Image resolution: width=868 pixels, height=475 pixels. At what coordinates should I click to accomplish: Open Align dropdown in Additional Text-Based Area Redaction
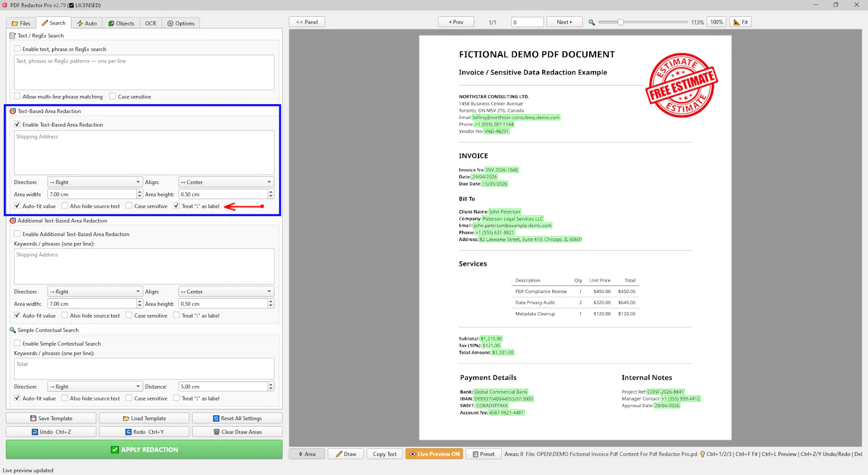tap(226, 292)
